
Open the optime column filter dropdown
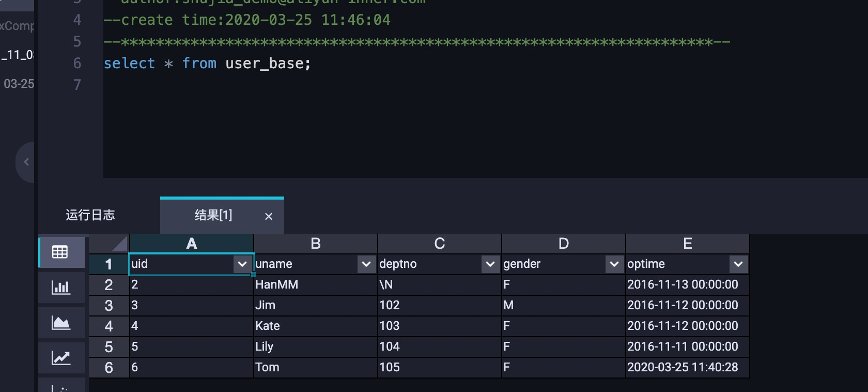pyautogui.click(x=738, y=264)
